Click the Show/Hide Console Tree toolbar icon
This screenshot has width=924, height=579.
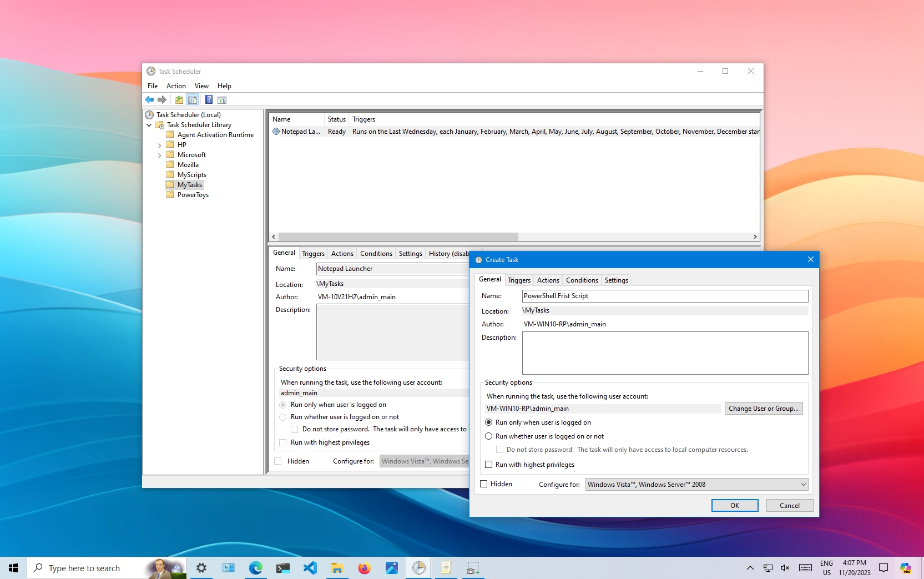point(192,99)
